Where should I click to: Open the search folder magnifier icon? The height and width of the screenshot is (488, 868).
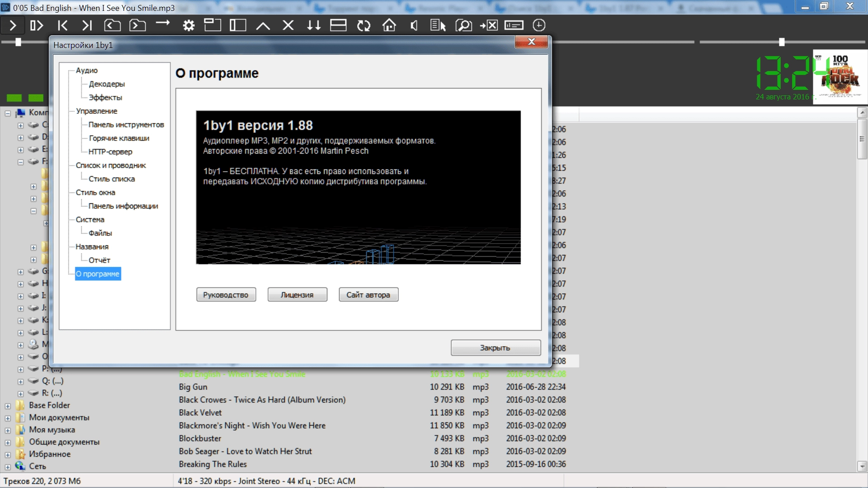tap(463, 25)
